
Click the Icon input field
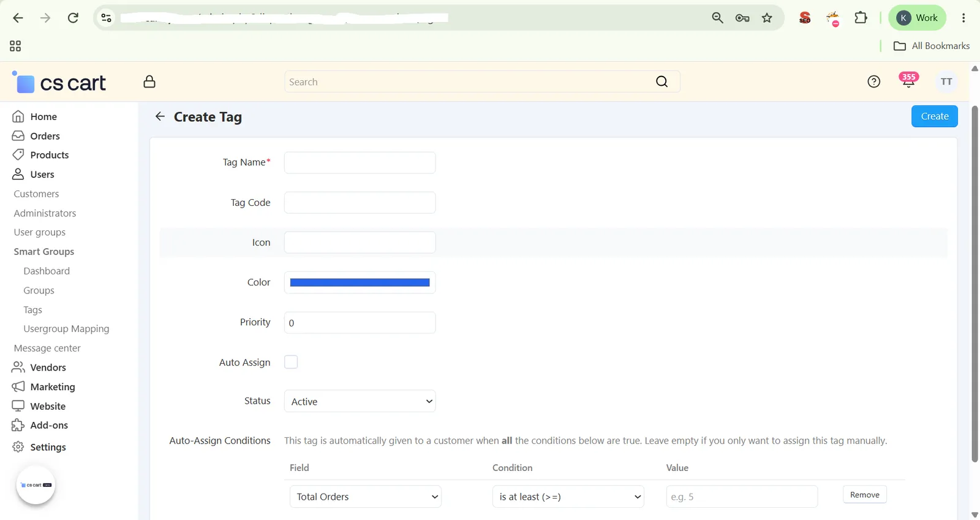click(360, 243)
